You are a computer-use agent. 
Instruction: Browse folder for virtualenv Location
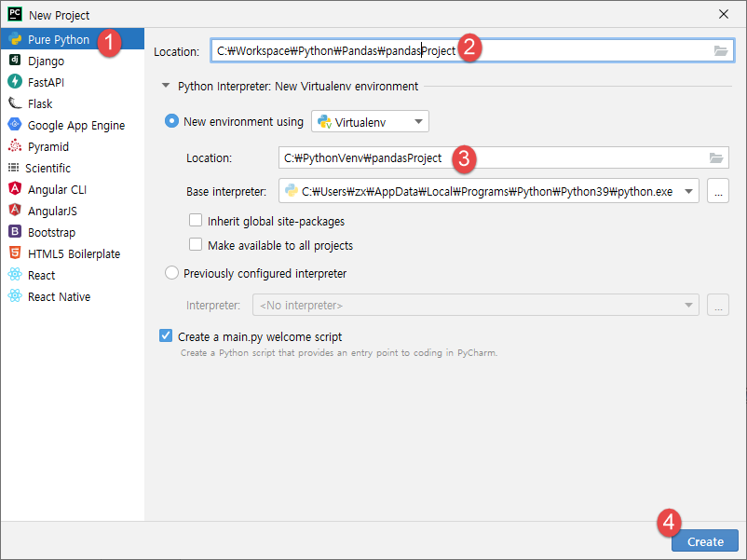(716, 157)
